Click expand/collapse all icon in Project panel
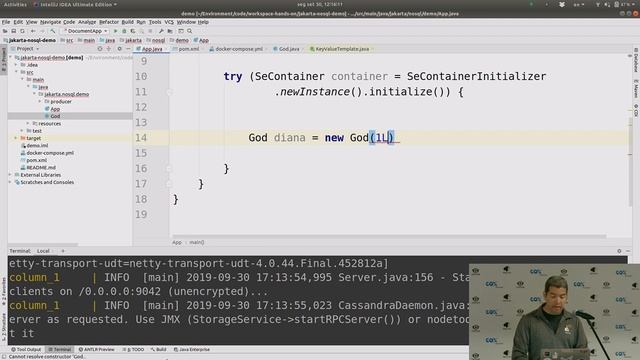This screenshot has width=640, height=360. [x=109, y=49]
